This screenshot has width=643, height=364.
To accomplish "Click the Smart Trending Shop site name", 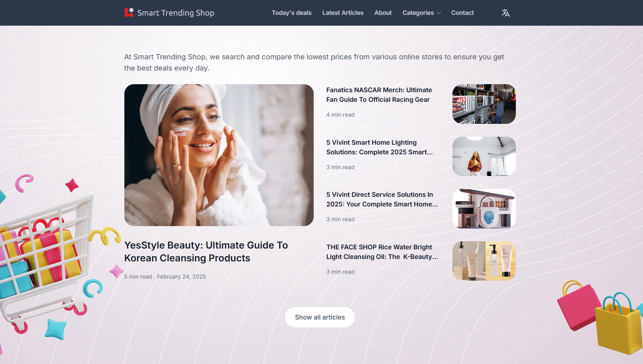I will point(176,13).
